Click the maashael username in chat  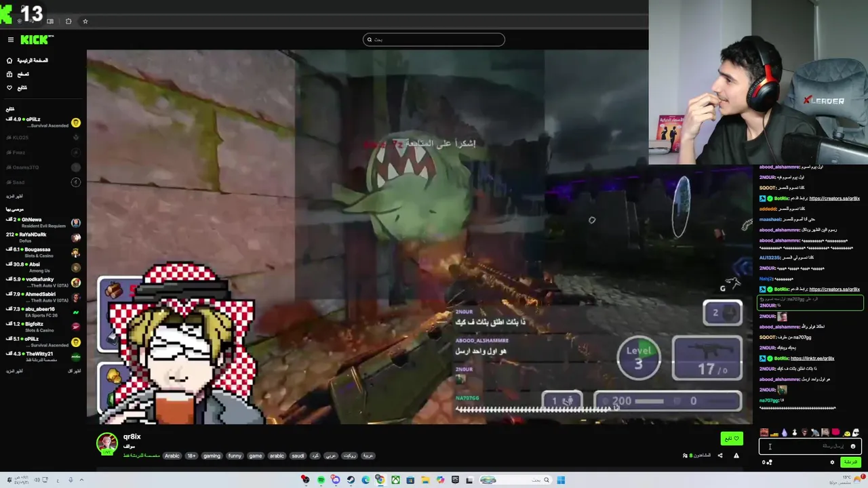point(770,219)
